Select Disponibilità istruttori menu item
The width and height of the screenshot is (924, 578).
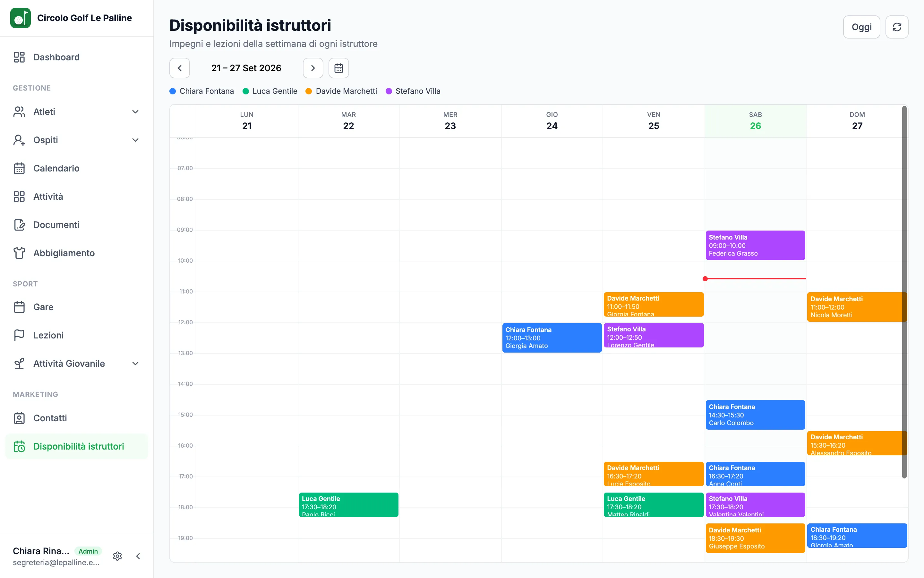(x=76, y=446)
